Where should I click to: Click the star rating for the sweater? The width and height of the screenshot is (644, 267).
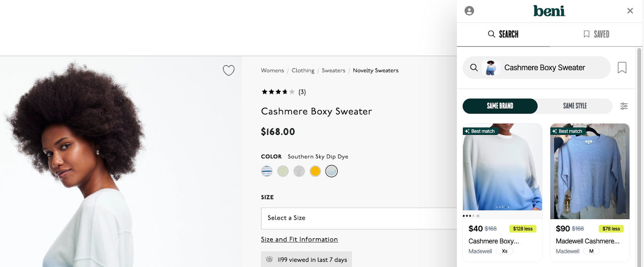(x=278, y=92)
